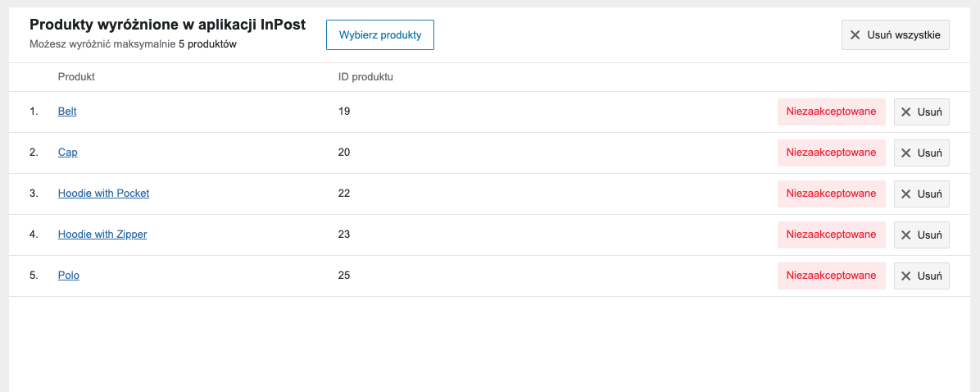
Task: Click the X icon in Polo's Usuń button
Action: pyautogui.click(x=905, y=276)
